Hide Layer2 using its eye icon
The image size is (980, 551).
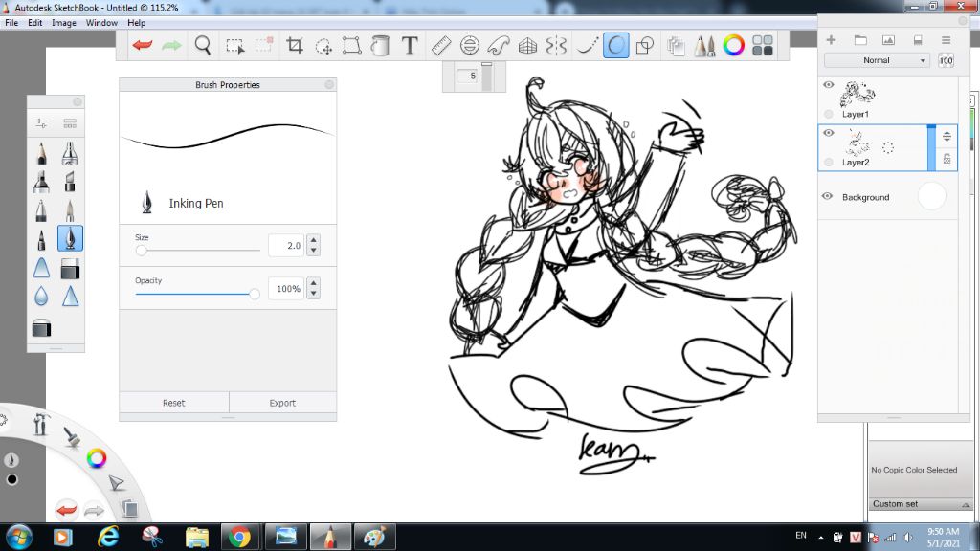[828, 133]
